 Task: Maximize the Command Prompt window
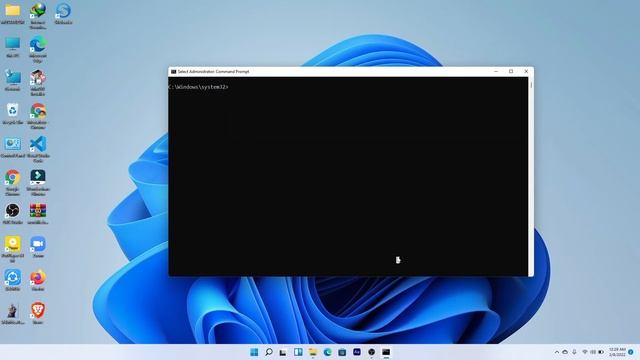(511, 71)
